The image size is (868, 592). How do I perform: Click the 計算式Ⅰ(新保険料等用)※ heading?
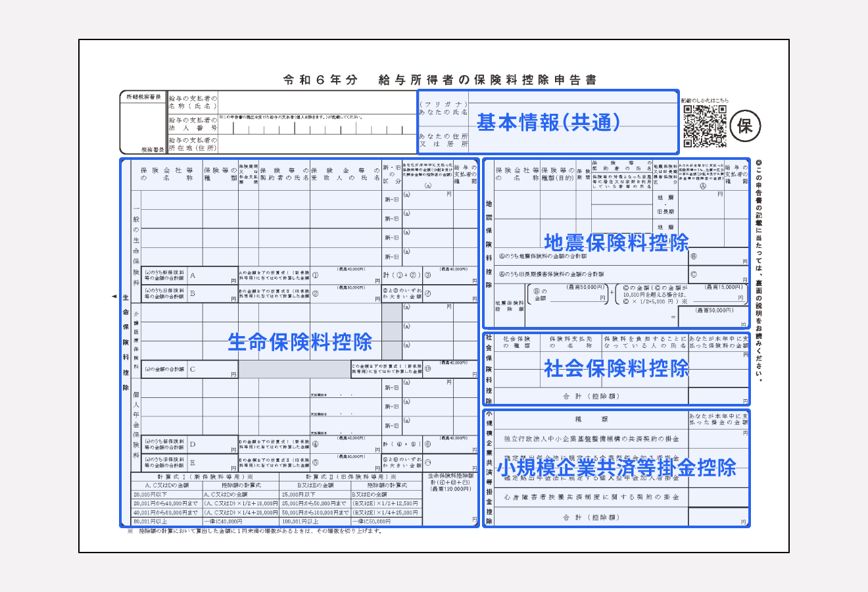(x=205, y=477)
